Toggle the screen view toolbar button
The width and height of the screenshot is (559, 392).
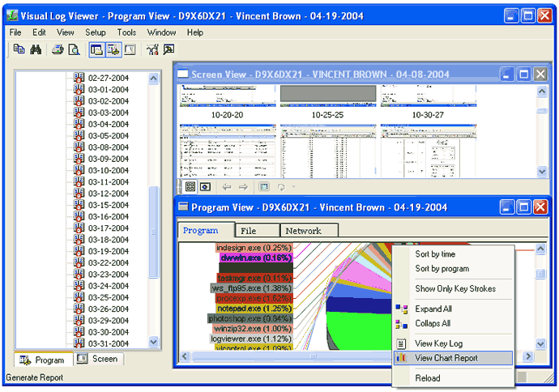click(130, 49)
